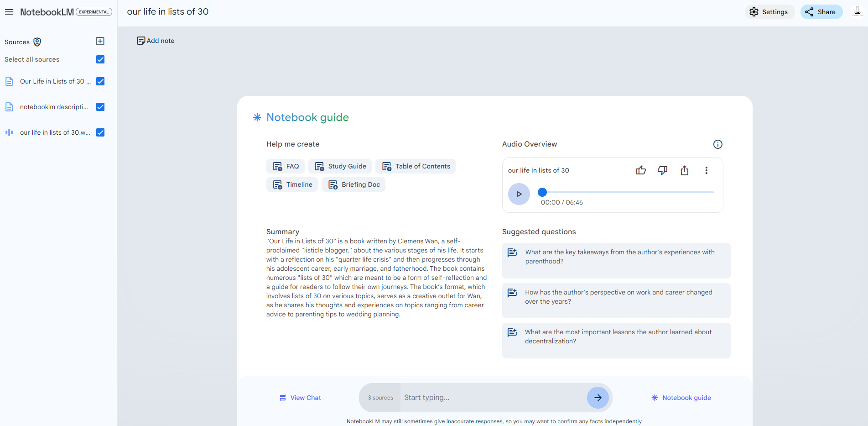Open notebooklm description source

[x=54, y=107]
